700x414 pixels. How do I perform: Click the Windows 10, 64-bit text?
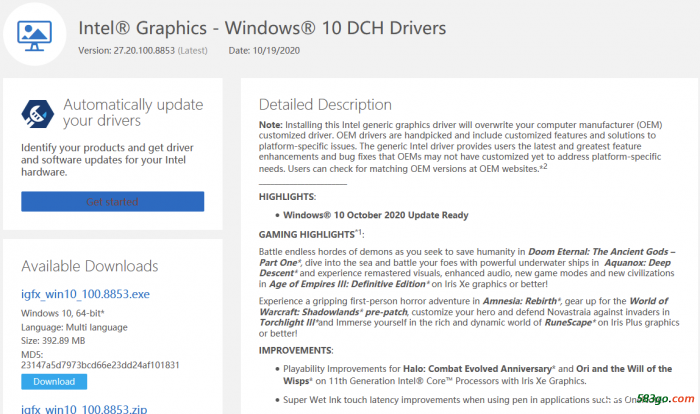pyautogui.click(x=62, y=313)
